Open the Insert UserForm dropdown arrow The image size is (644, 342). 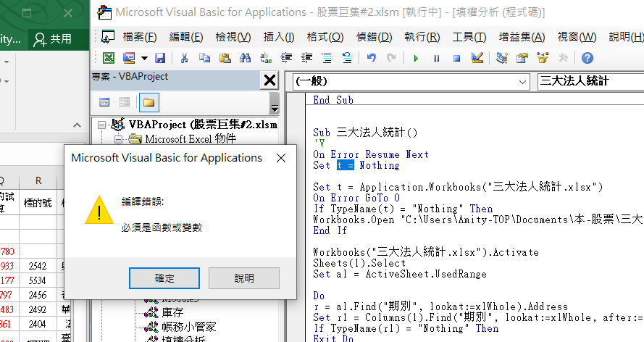click(x=144, y=58)
